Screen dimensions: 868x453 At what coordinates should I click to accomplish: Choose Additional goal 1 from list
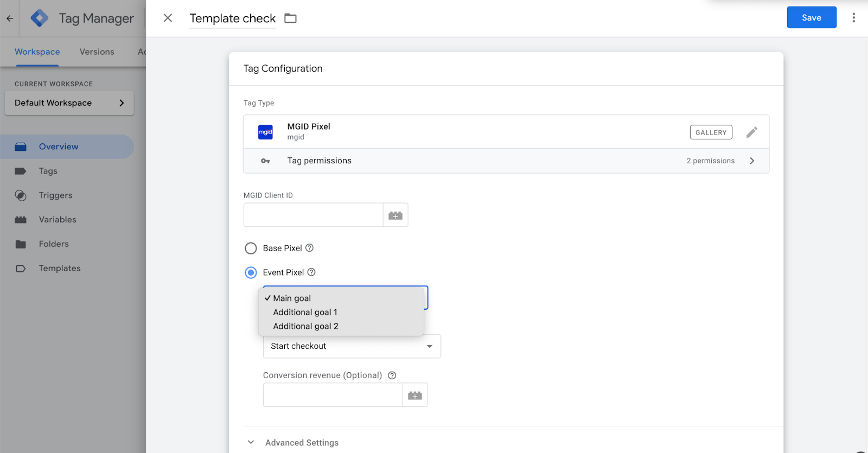click(305, 312)
